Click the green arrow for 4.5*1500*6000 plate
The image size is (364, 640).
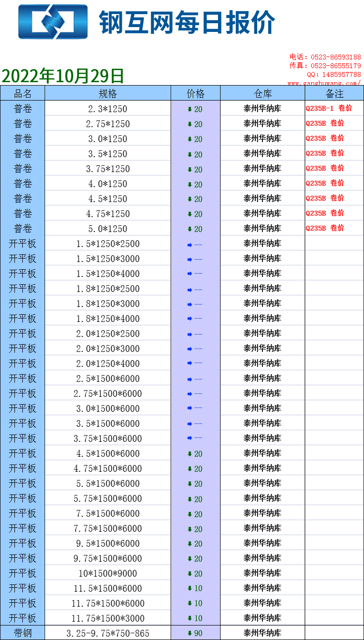click(x=190, y=454)
